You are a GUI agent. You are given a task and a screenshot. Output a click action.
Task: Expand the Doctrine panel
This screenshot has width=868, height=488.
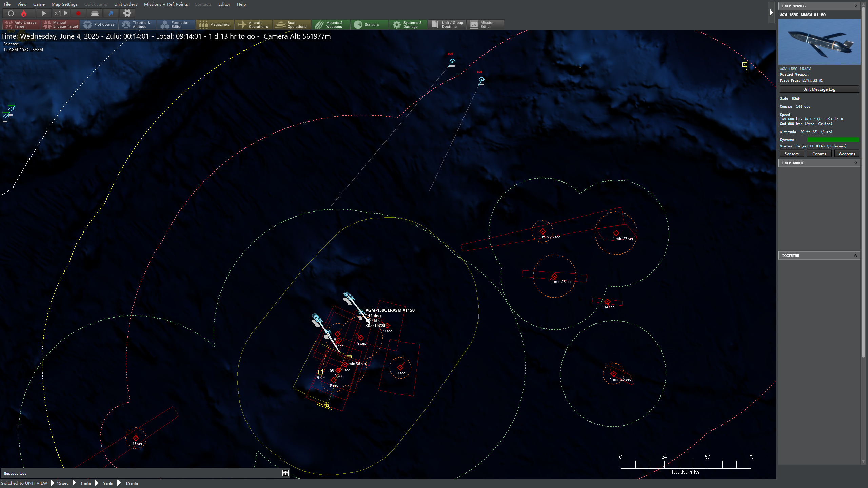click(855, 256)
